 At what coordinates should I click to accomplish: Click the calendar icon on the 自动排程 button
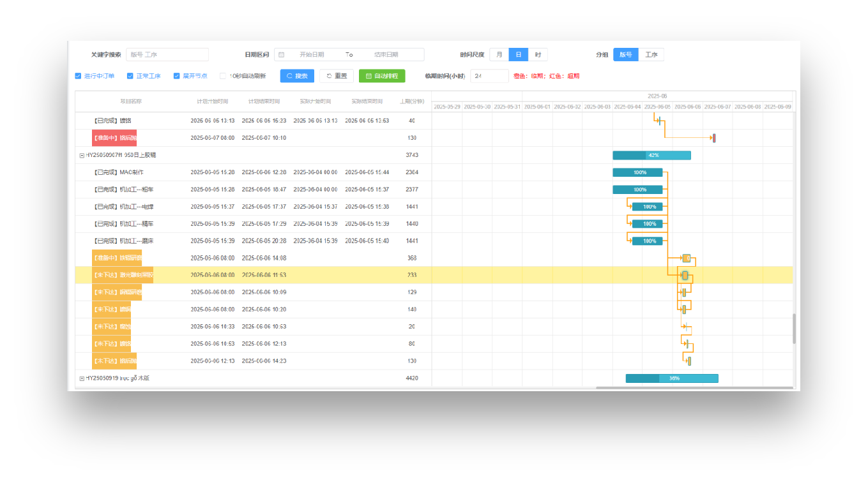(x=369, y=76)
